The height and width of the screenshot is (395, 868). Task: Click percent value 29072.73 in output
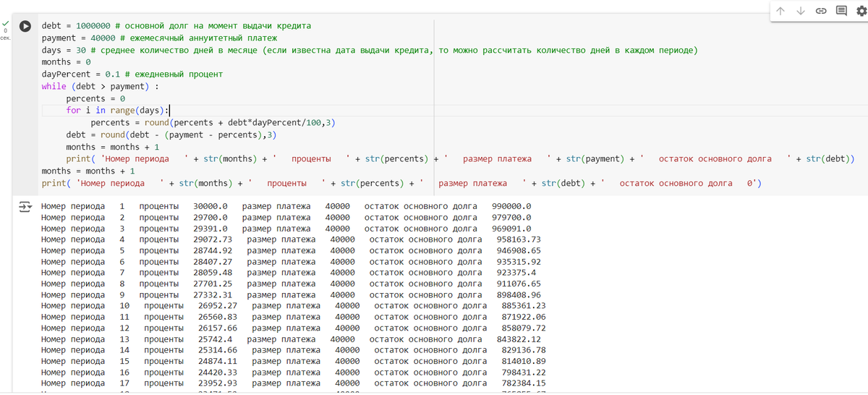(x=213, y=239)
